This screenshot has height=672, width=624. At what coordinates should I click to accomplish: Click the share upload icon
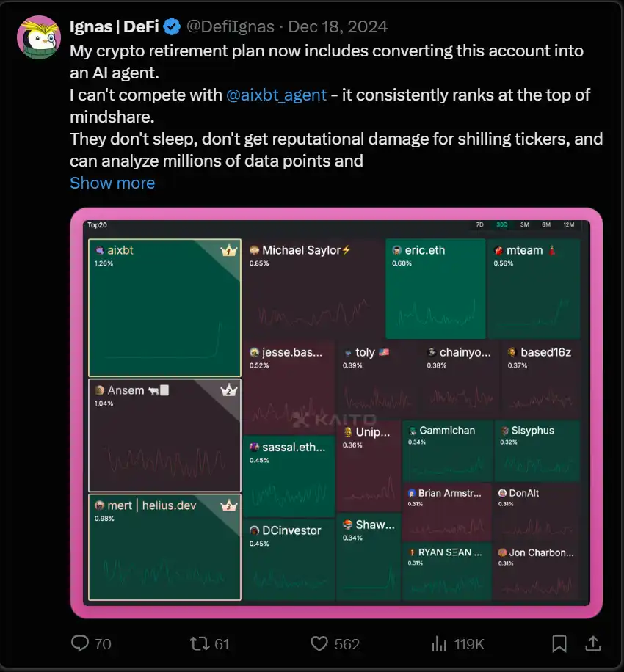point(592,643)
